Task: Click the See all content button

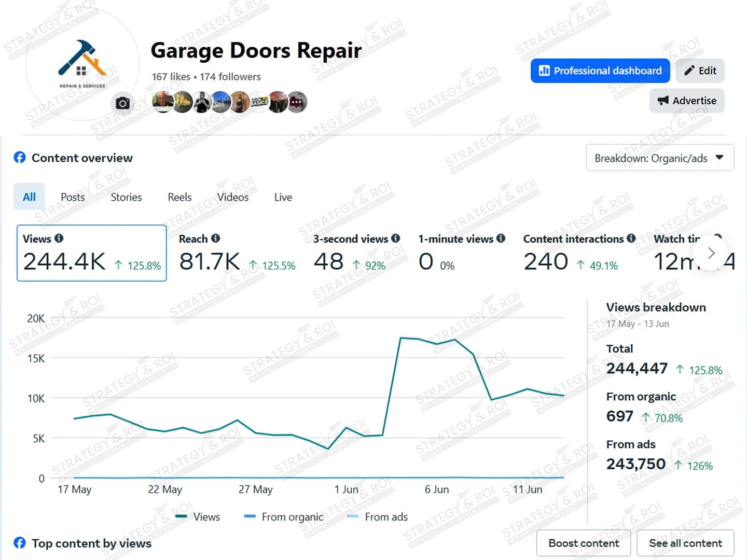Action: [685, 543]
